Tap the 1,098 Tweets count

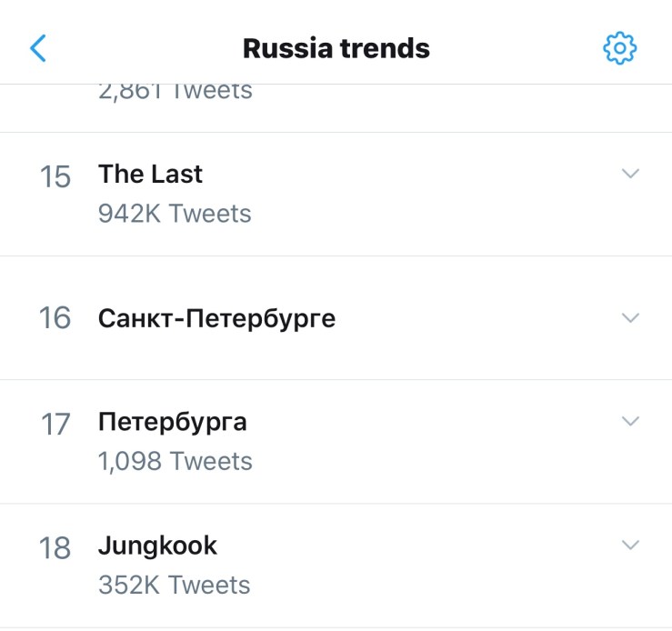176,461
